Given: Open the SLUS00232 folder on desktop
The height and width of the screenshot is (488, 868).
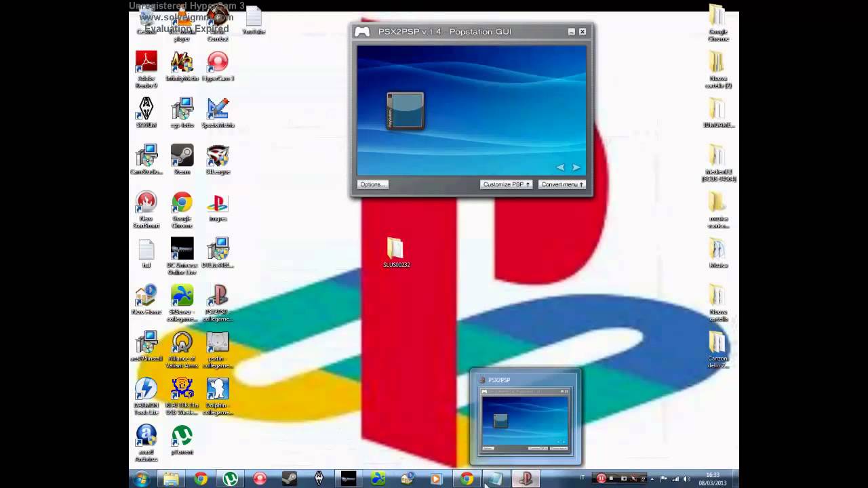Looking at the screenshot, I should (396, 253).
